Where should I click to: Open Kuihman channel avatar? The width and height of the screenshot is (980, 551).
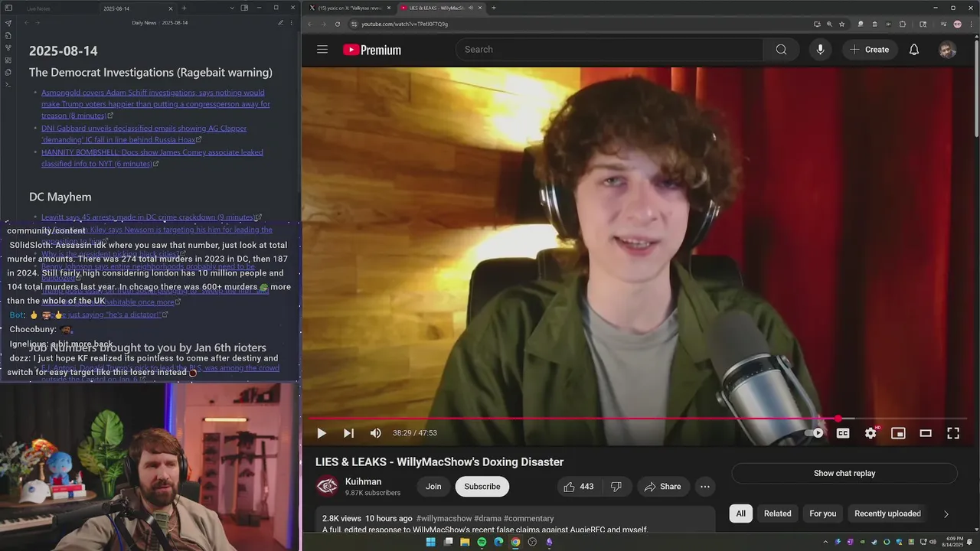point(327,487)
